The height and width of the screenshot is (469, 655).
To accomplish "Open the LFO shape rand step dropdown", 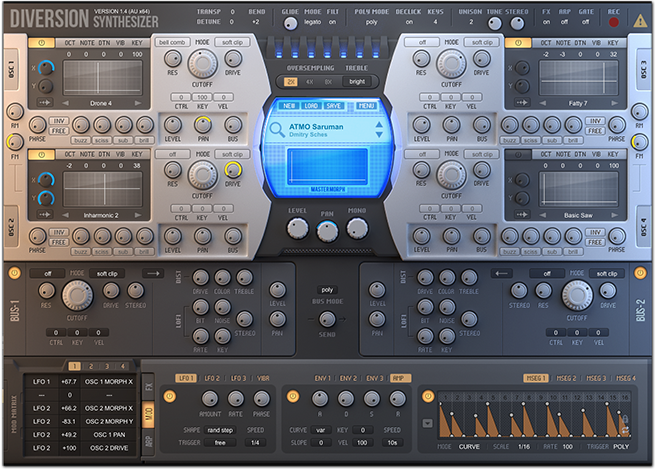I will pos(220,430).
